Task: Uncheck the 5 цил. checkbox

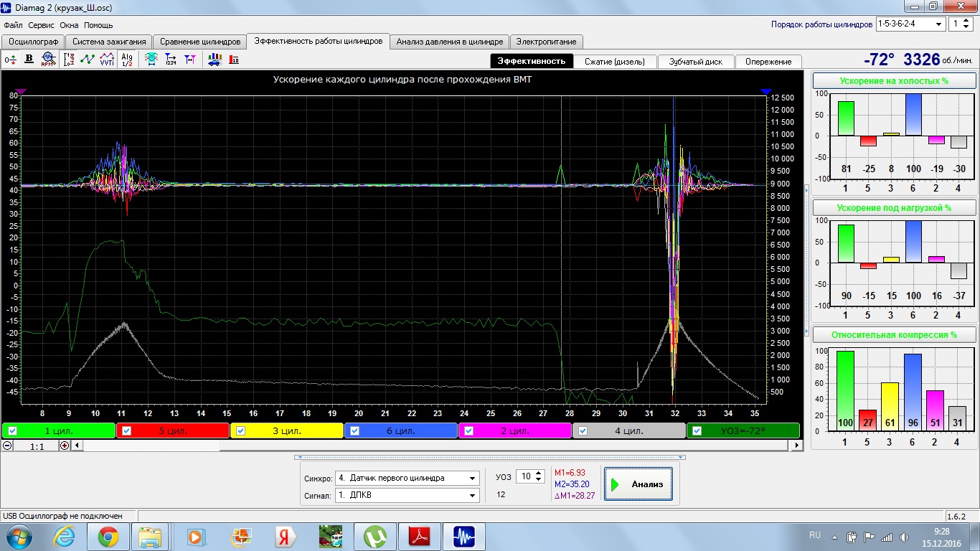Action: pos(127,431)
